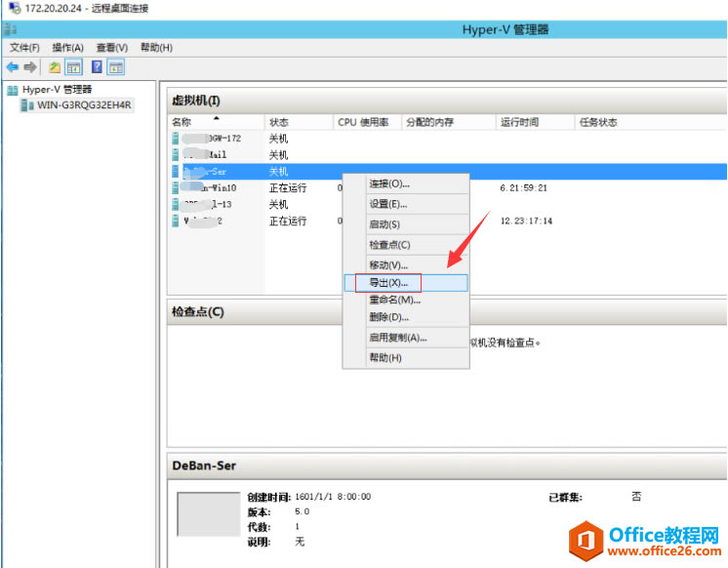This screenshot has height=568, width=728.
Task: Select the highlighted virtual machine ending -Ser
Action: coord(205,172)
